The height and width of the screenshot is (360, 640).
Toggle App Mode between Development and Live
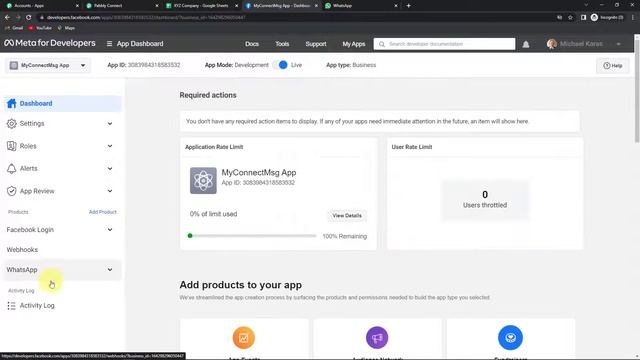pyautogui.click(x=280, y=65)
